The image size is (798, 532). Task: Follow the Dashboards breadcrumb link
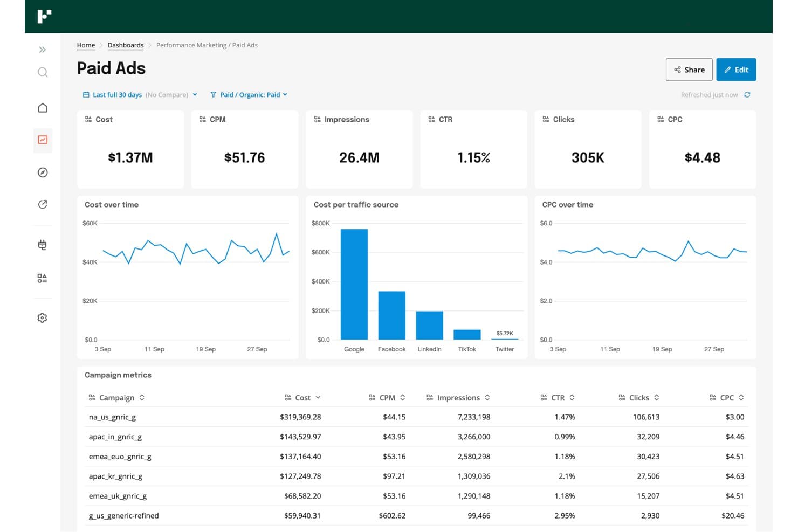point(126,45)
